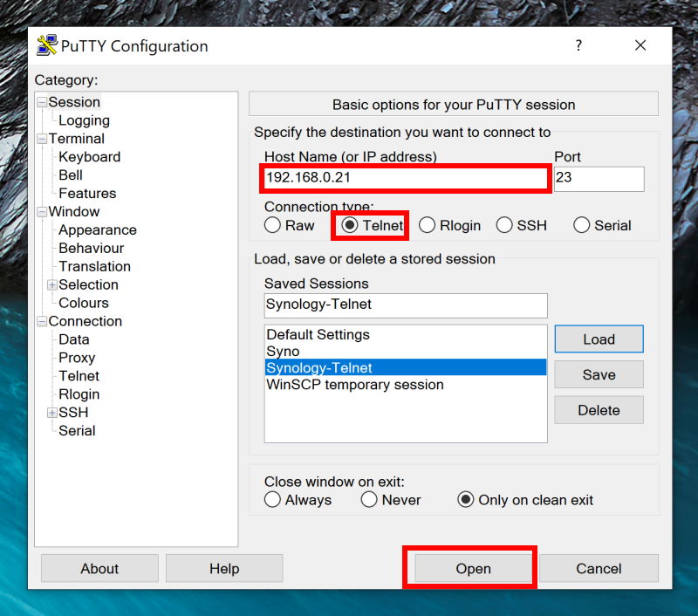Focus the Saved Sessions name field
This screenshot has height=616, width=698.
click(x=406, y=305)
